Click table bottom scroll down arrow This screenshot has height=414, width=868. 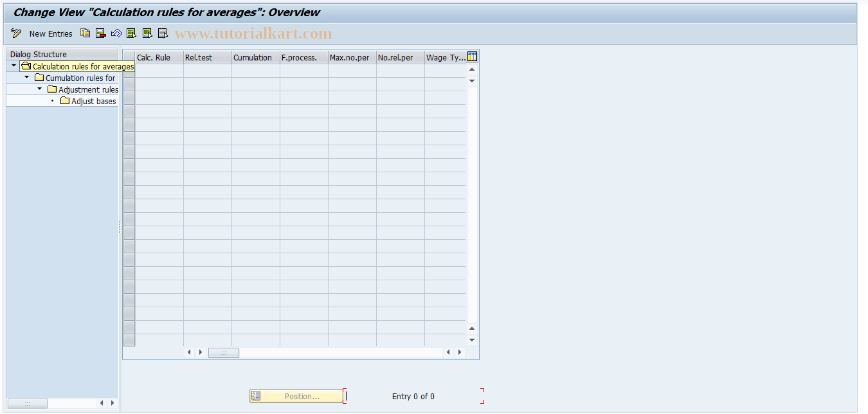pos(472,339)
